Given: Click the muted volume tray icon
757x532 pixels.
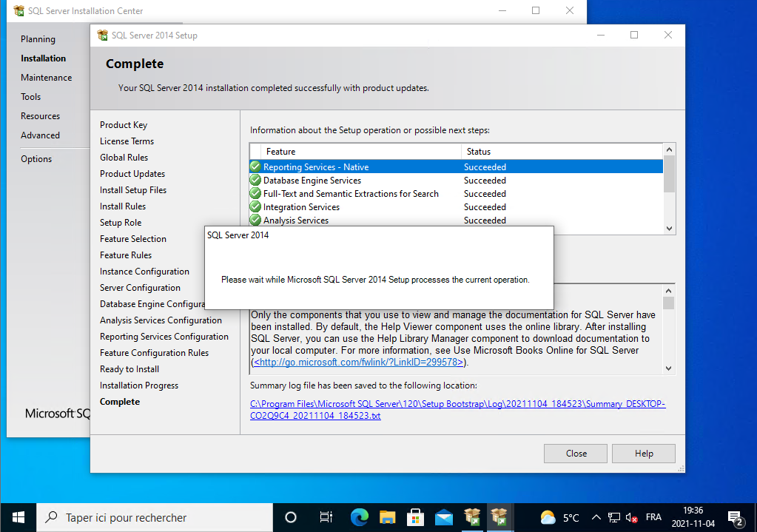Looking at the screenshot, I should [631, 518].
